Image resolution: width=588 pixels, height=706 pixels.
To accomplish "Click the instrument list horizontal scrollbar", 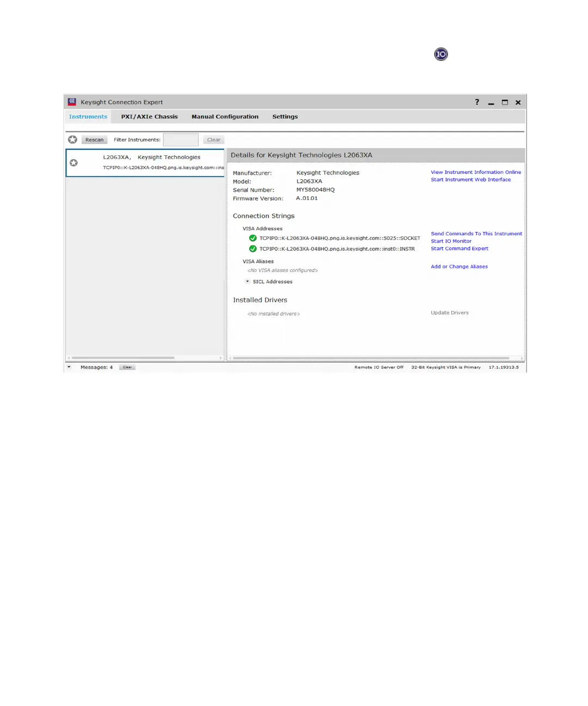I will [x=123, y=358].
